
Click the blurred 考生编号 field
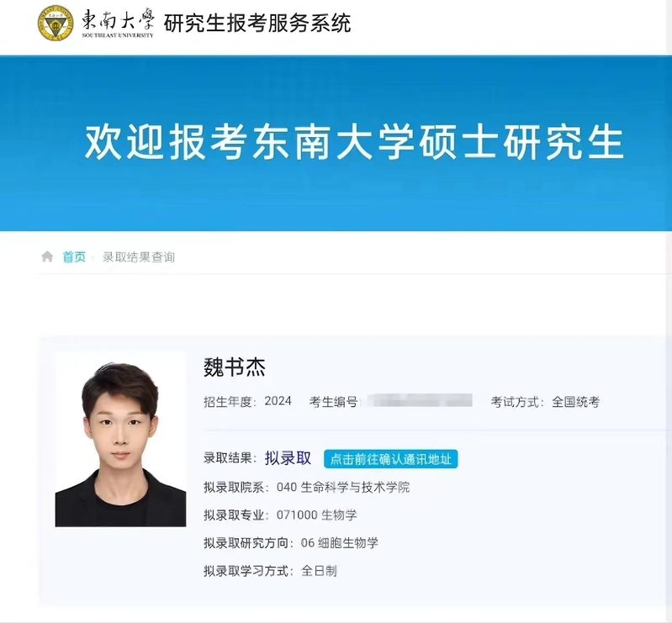(416, 400)
